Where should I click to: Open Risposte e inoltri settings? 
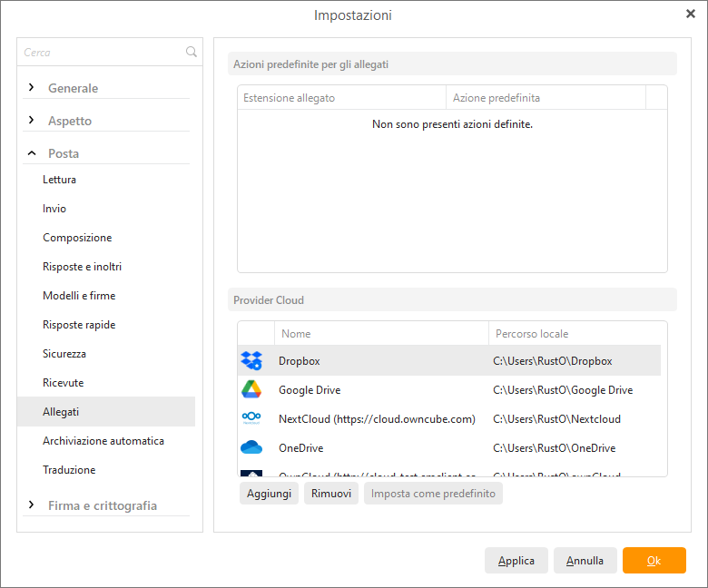(83, 267)
